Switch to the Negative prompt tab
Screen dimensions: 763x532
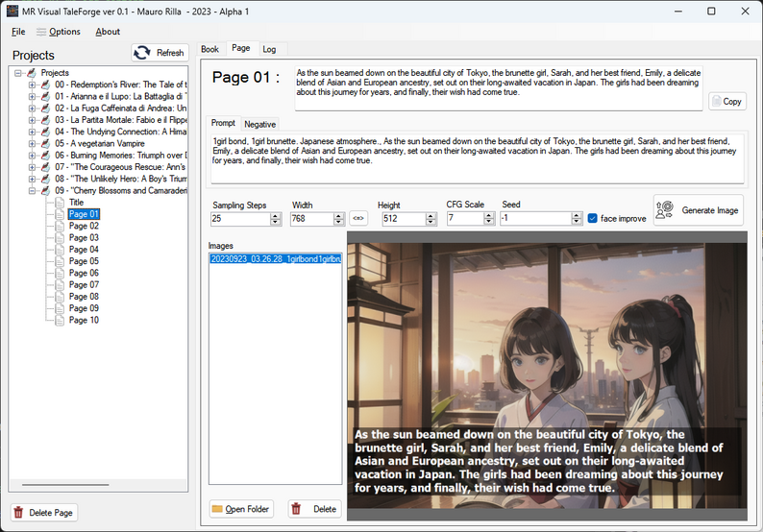point(259,124)
